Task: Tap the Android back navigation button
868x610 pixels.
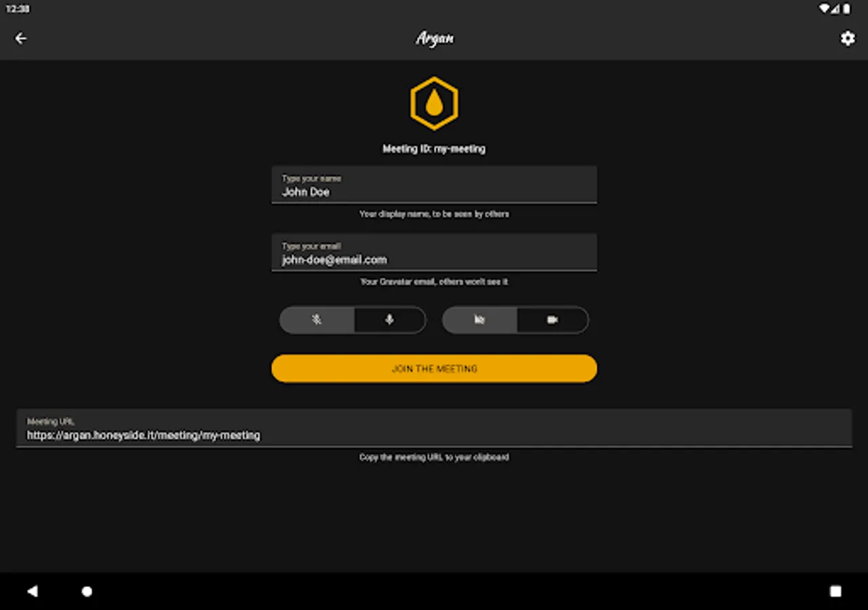Action: click(x=32, y=591)
